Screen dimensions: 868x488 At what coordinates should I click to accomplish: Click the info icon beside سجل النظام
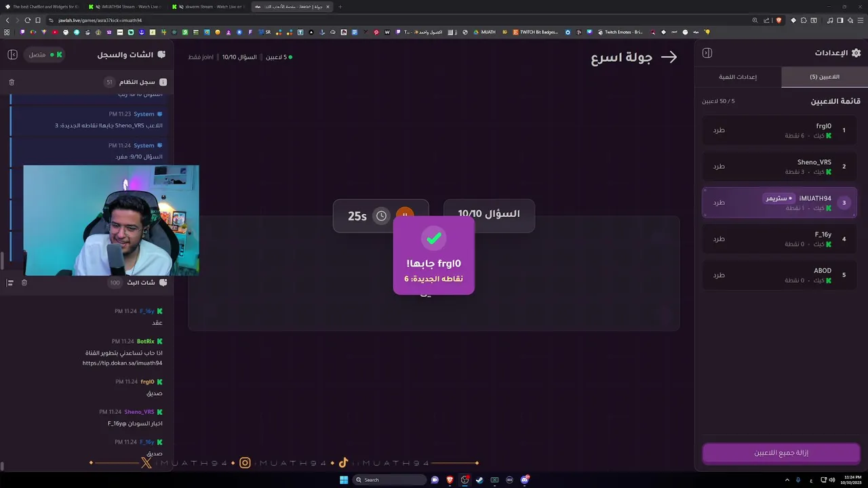[x=163, y=82]
